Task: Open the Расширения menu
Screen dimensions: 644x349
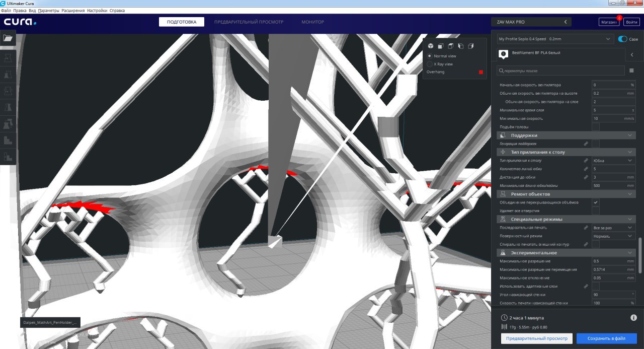Action: point(73,10)
